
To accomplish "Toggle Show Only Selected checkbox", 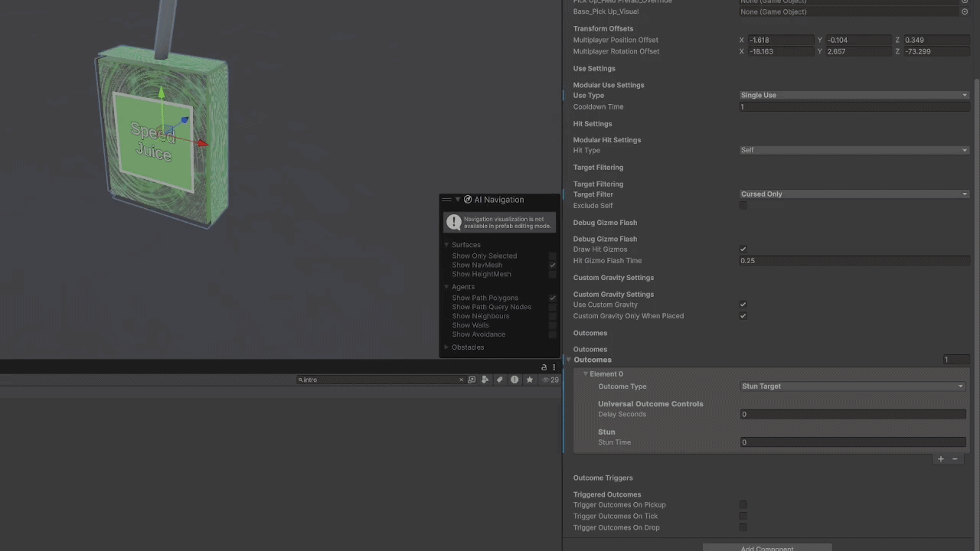I will pyautogui.click(x=552, y=256).
